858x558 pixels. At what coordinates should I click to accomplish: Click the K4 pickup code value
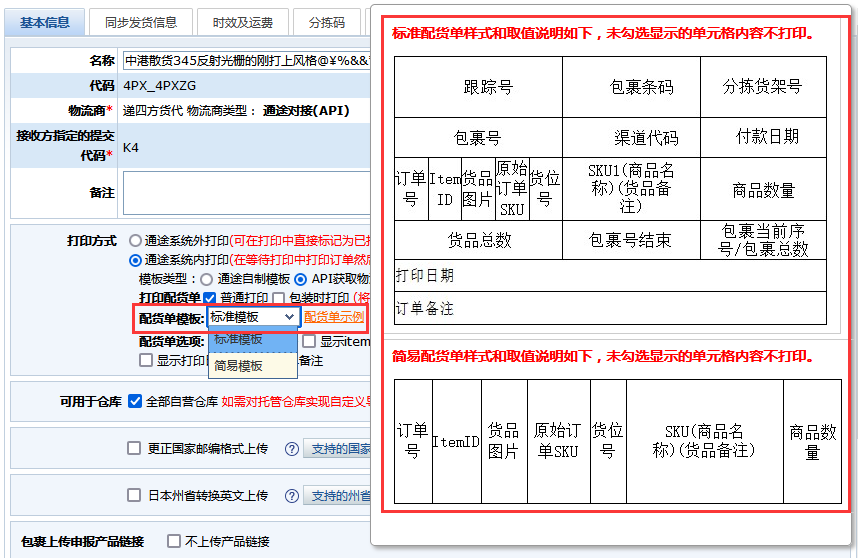tap(131, 148)
